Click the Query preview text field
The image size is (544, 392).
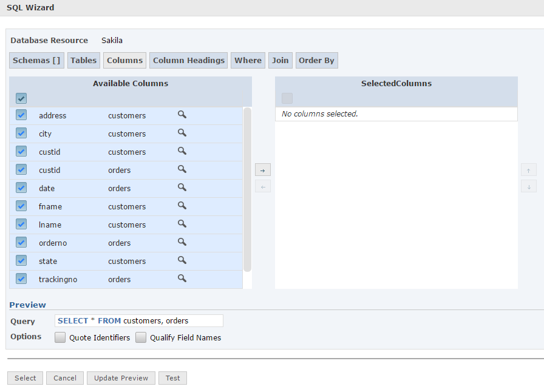[x=139, y=321]
